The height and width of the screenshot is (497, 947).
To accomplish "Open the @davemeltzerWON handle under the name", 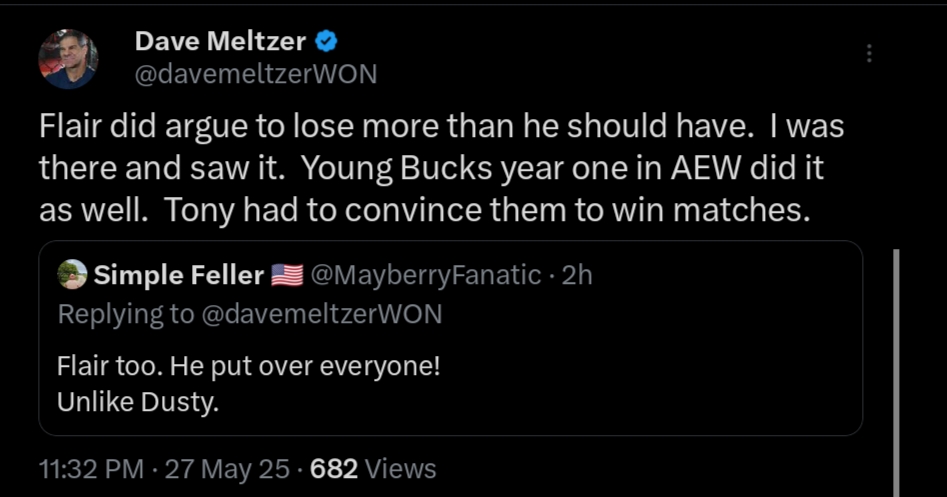I will (x=255, y=75).
